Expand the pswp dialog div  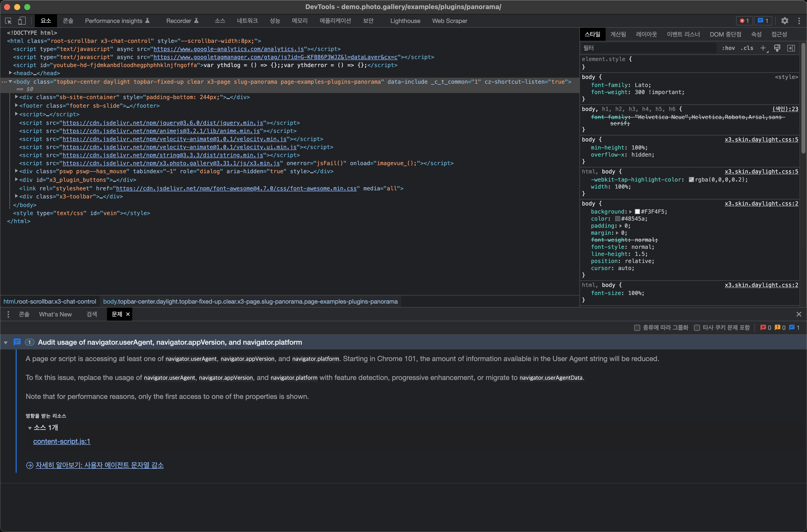click(x=17, y=171)
